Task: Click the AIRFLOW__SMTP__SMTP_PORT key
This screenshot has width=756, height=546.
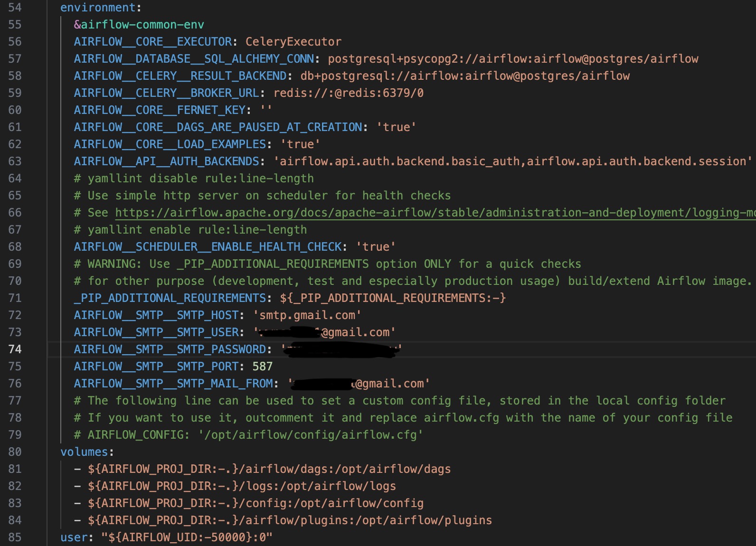Action: point(156,367)
